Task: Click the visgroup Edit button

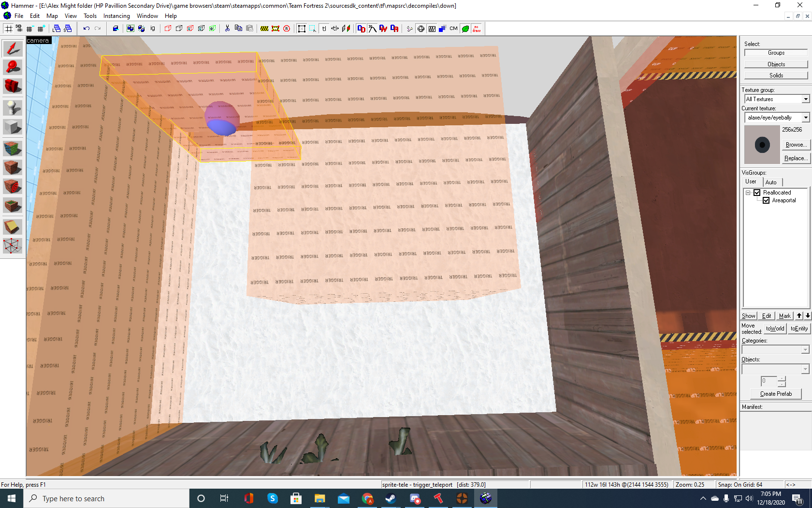Action: [767, 316]
